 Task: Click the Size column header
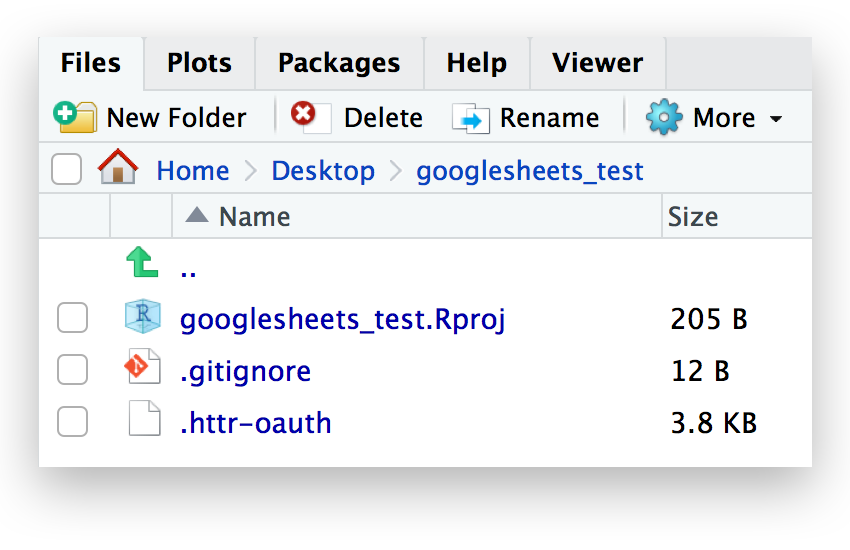(x=694, y=216)
